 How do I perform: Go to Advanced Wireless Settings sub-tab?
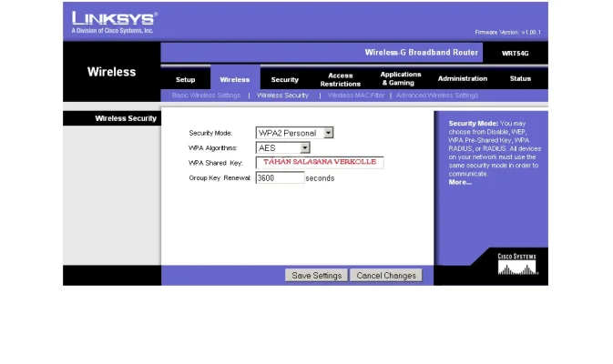tap(436, 96)
